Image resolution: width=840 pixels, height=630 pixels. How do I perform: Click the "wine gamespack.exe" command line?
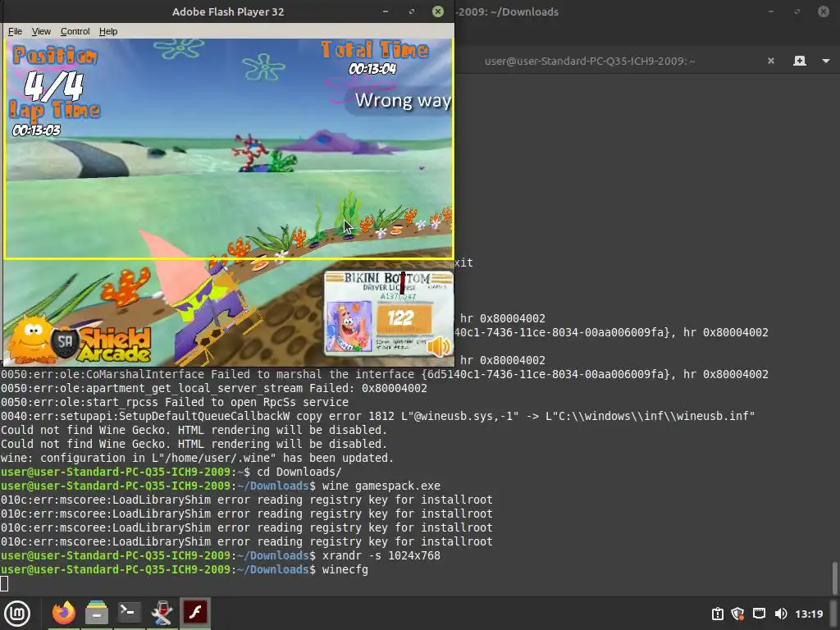(x=381, y=486)
